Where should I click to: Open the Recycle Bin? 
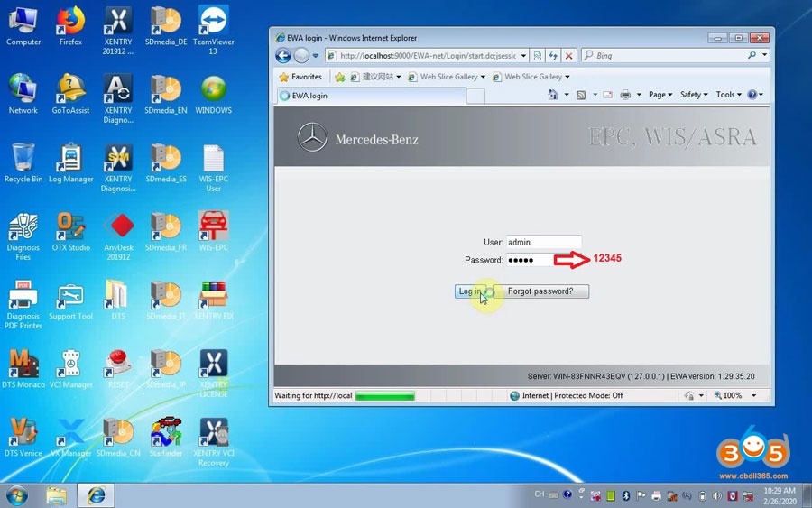23,163
